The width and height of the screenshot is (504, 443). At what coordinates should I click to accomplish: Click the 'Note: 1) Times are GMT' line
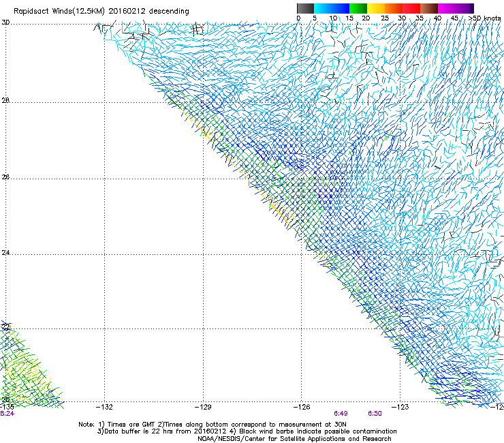(212, 425)
